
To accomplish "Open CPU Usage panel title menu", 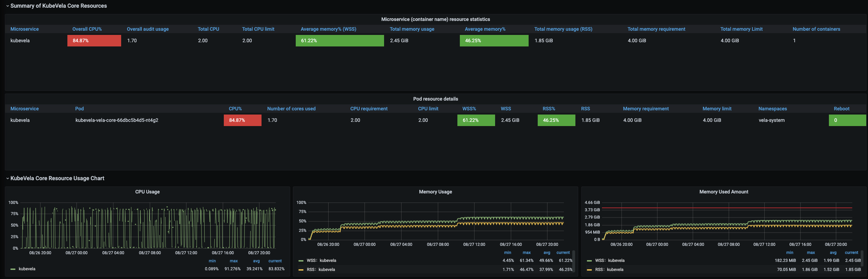I will coord(147,192).
